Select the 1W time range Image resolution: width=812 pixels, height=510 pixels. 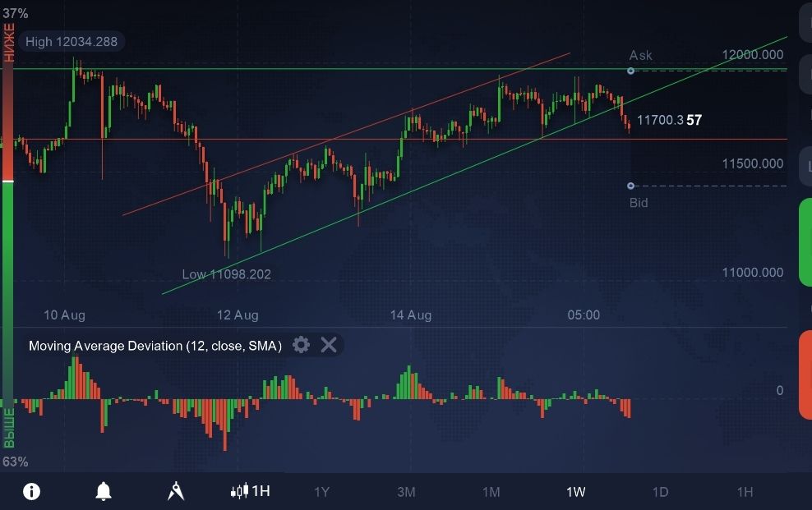pos(576,492)
